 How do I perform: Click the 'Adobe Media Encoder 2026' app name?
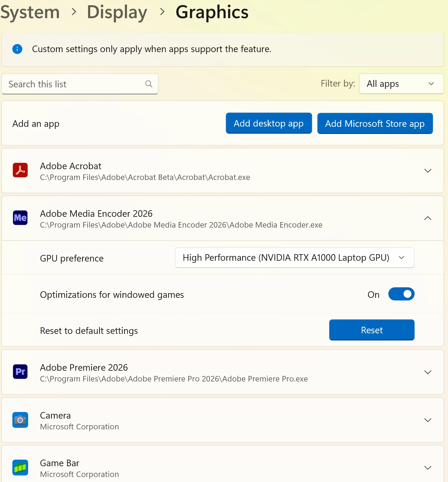coord(96,214)
